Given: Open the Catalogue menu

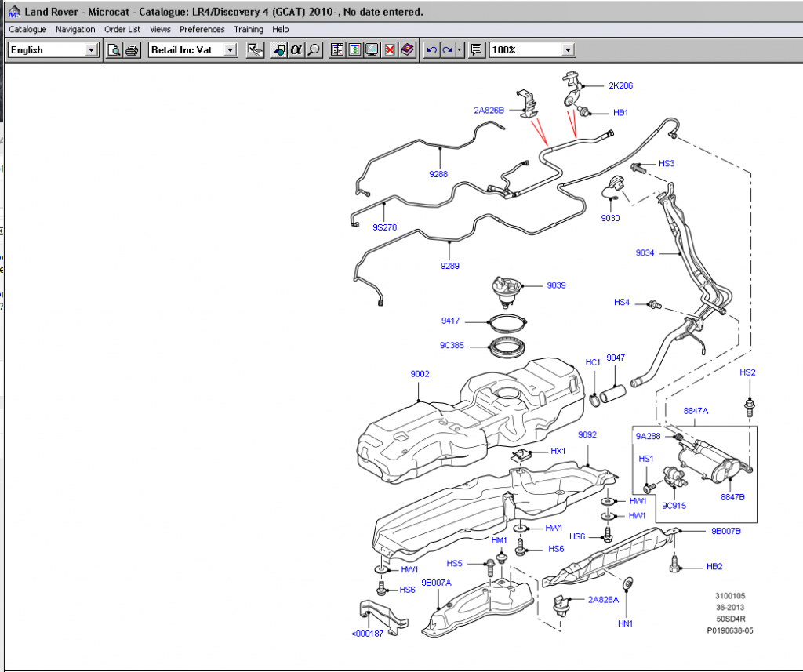Looking at the screenshot, I should 27,29.
